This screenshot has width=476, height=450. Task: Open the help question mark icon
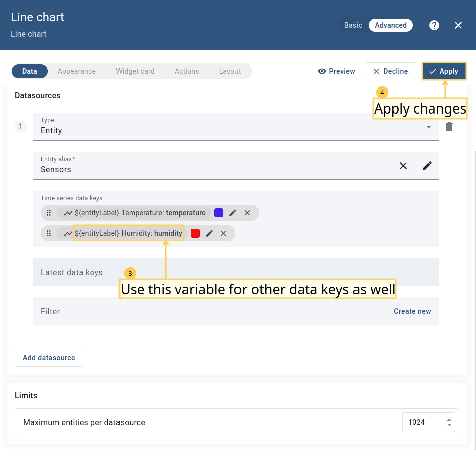click(x=434, y=25)
